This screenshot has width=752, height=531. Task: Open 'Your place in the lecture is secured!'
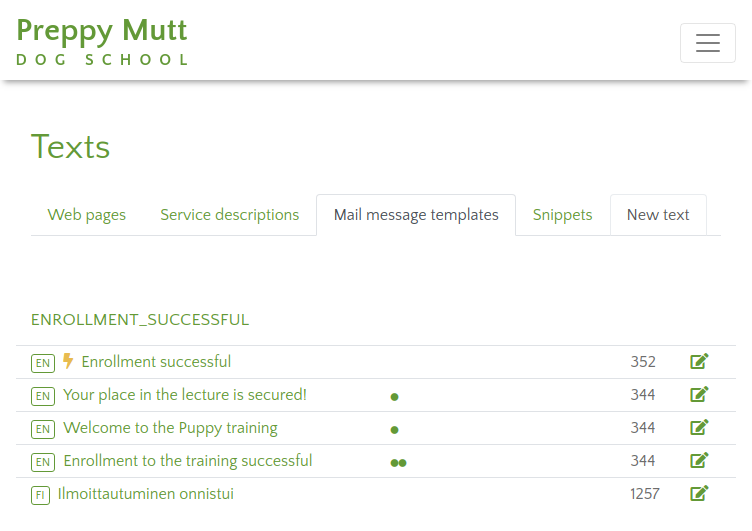185,395
